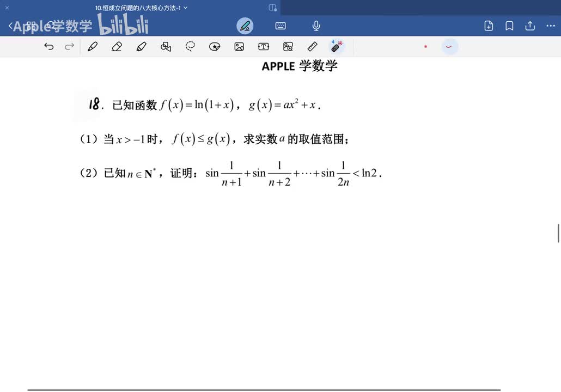Toggle the ruler tool
Image resolution: width=561 pixels, height=392 pixels.
pos(312,46)
